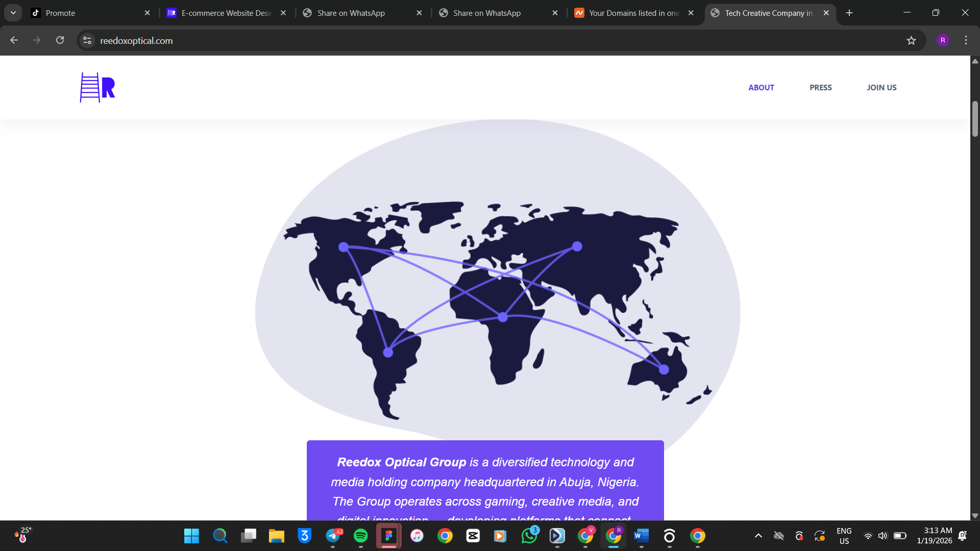Screen dimensions: 980x551
Task: Show hidden system tray icons chevron
Action: (x=758, y=536)
